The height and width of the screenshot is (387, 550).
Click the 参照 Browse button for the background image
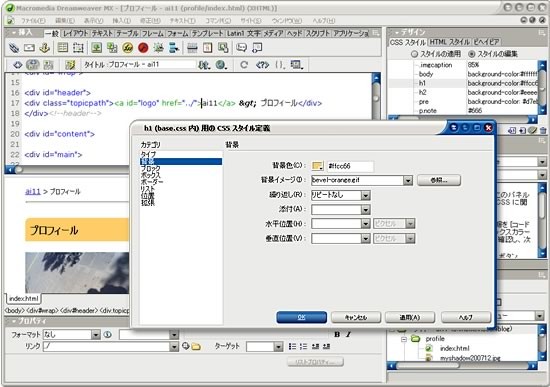439,180
